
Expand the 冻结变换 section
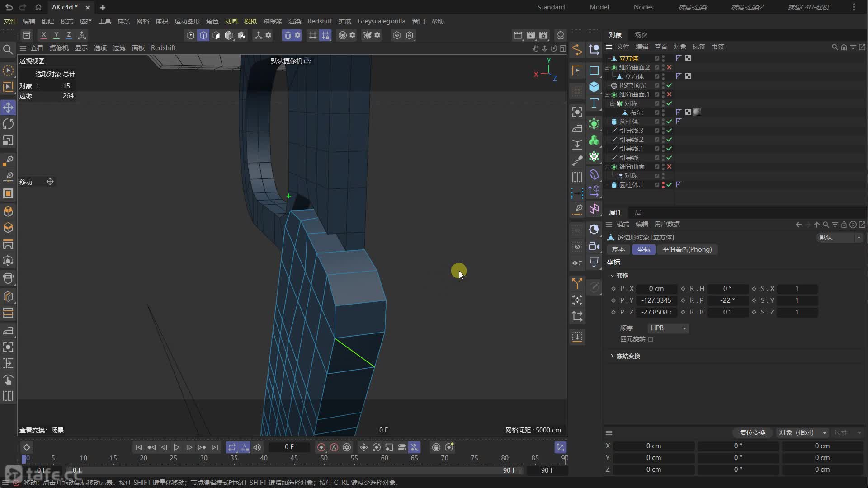(627, 356)
